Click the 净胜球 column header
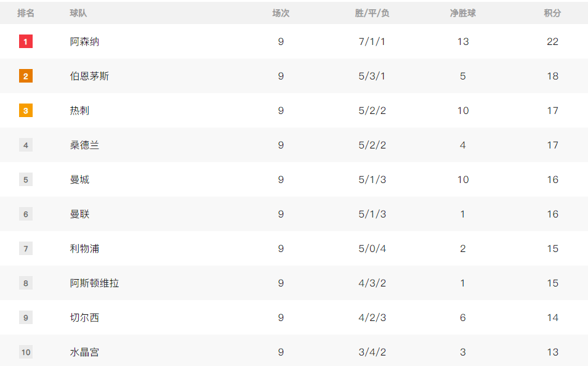Viewport: 588px width, 366px height. tap(462, 13)
